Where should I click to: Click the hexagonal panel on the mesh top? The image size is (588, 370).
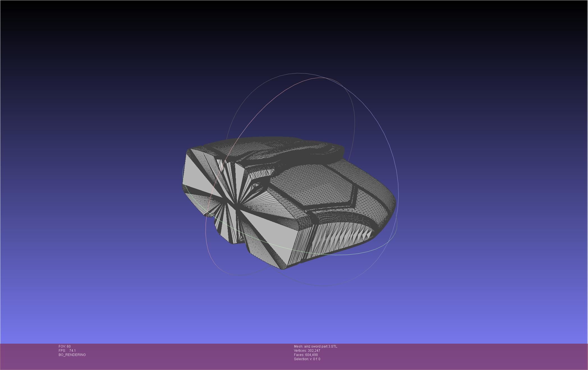(x=311, y=186)
